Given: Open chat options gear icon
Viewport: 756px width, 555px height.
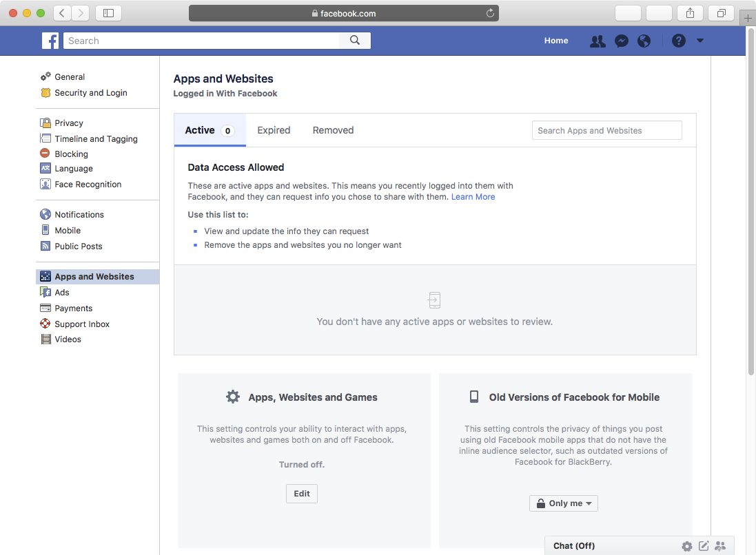Looking at the screenshot, I should (687, 546).
